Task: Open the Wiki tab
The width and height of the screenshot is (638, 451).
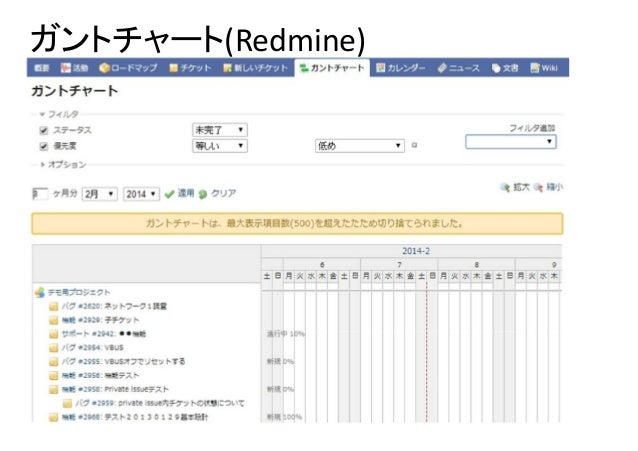Action: point(544,68)
